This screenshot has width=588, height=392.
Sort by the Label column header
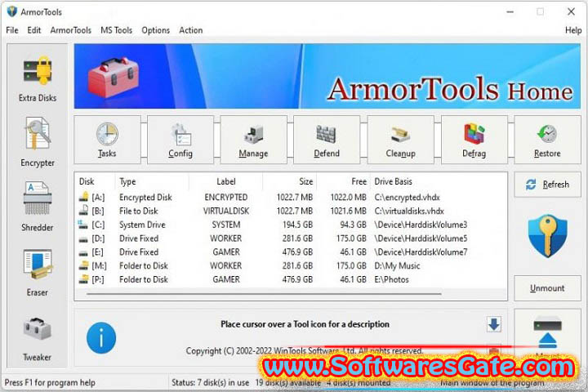pyautogui.click(x=226, y=181)
